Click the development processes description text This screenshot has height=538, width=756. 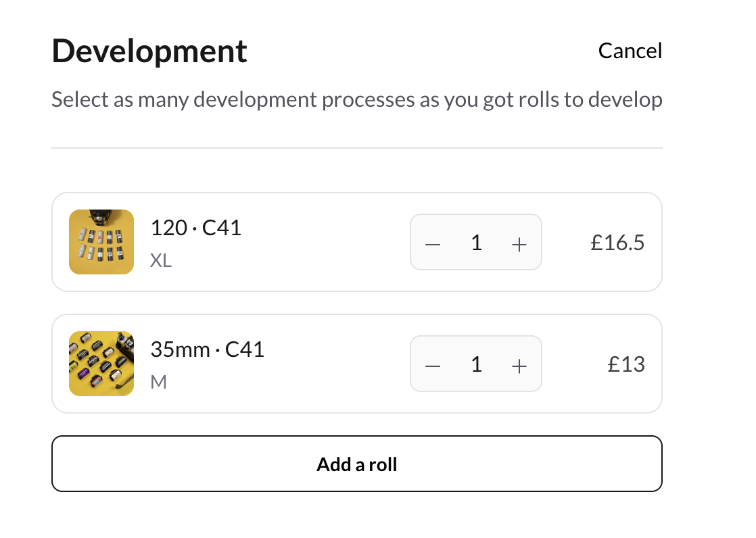356,101
